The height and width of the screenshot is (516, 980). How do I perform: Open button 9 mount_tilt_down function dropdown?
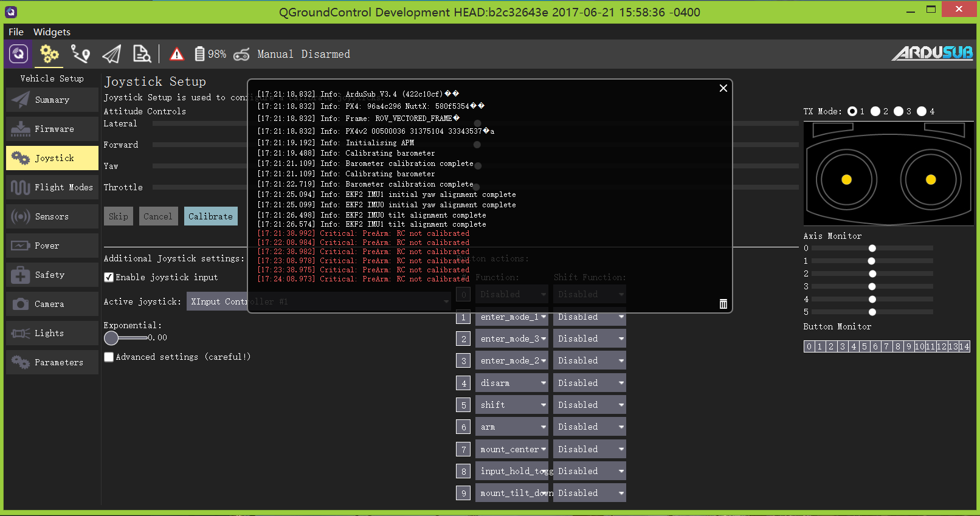click(512, 493)
